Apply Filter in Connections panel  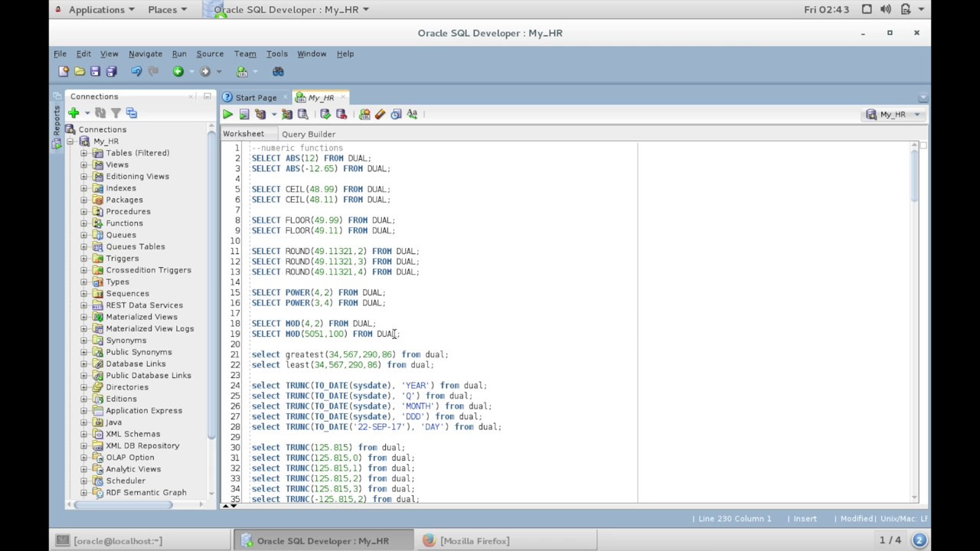(116, 113)
